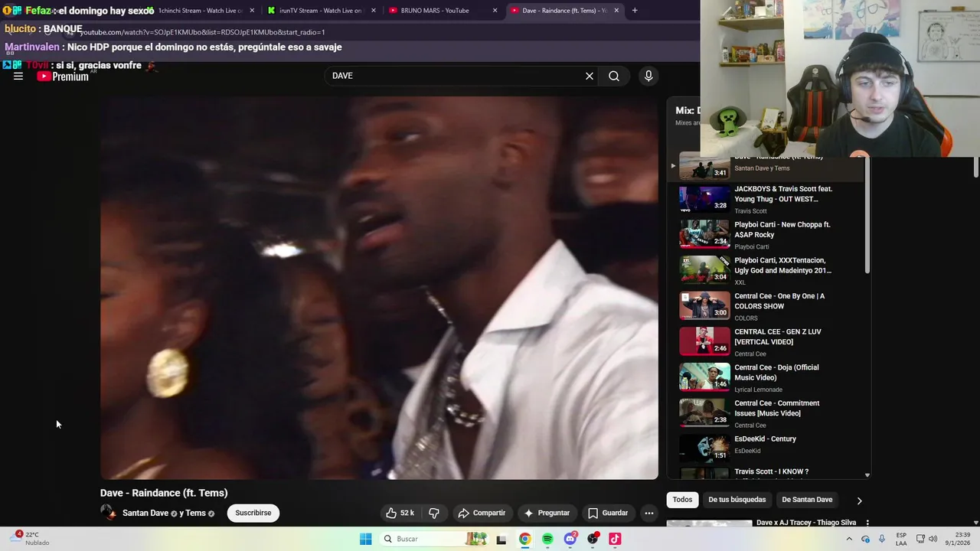This screenshot has width=980, height=551.
Task: Close the irunTV Stream tab
Action: 374,11
